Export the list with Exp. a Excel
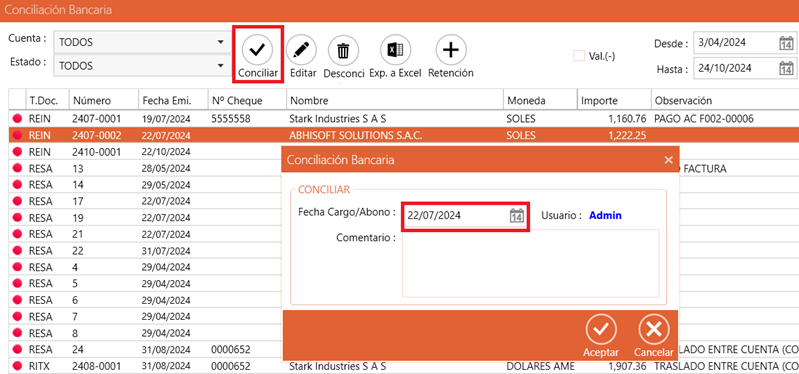Image resolution: width=799 pixels, height=374 pixels. 395,50
